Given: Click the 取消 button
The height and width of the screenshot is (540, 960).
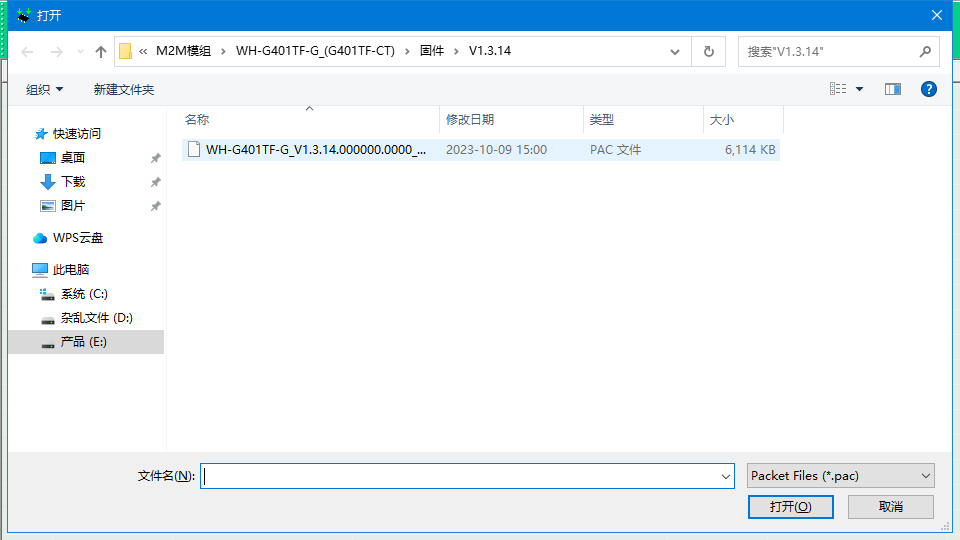Looking at the screenshot, I should point(890,507).
